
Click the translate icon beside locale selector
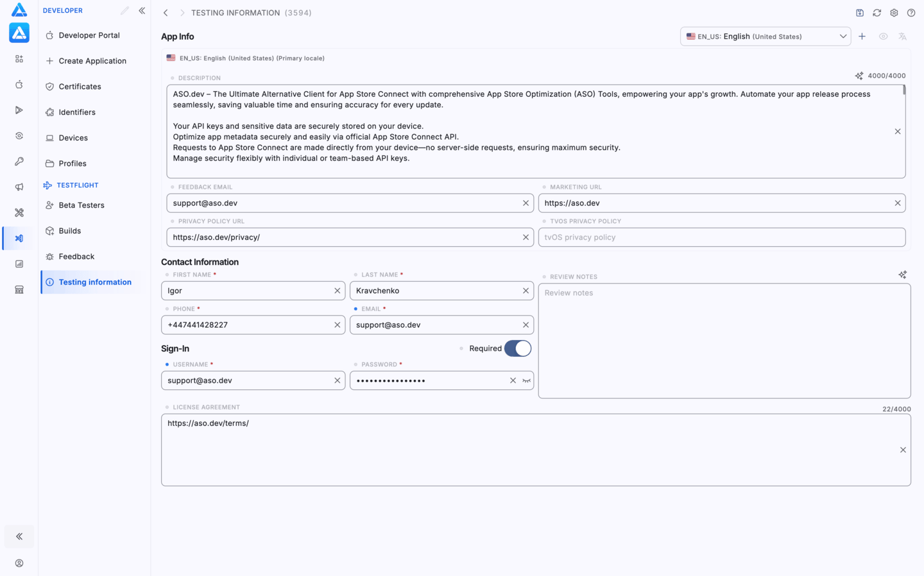[x=903, y=37]
